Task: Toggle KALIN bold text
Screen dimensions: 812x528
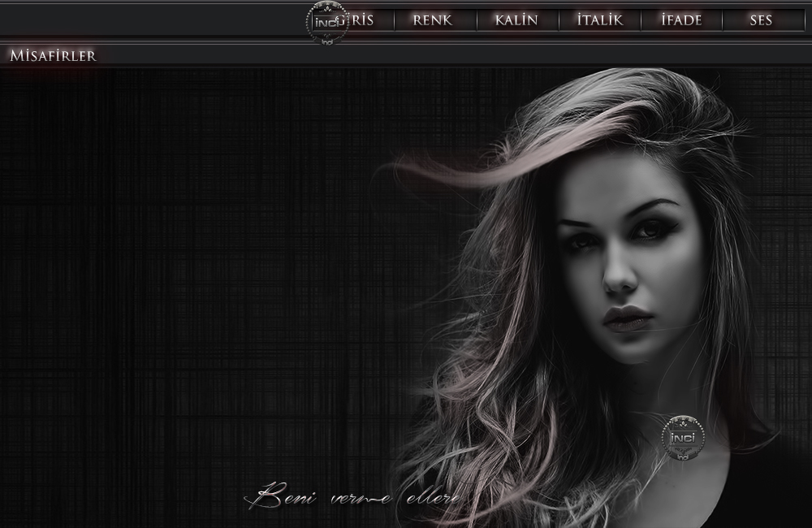Action: pos(516,20)
